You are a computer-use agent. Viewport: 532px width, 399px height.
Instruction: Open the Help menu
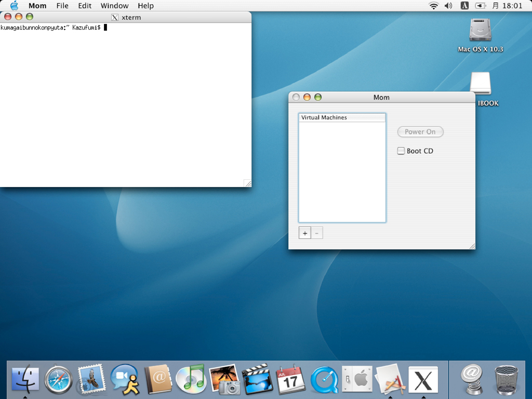(x=145, y=5)
